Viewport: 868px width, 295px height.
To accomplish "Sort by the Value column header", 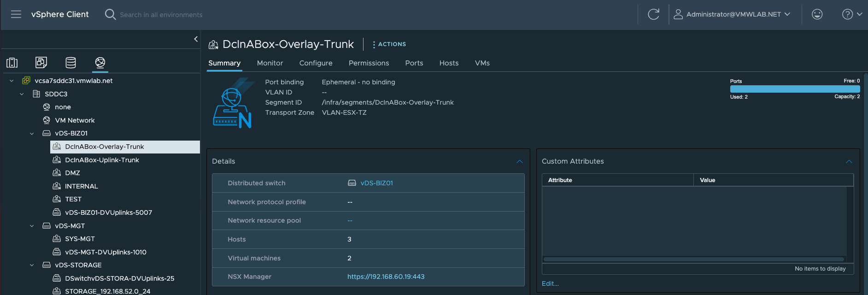I will point(773,180).
